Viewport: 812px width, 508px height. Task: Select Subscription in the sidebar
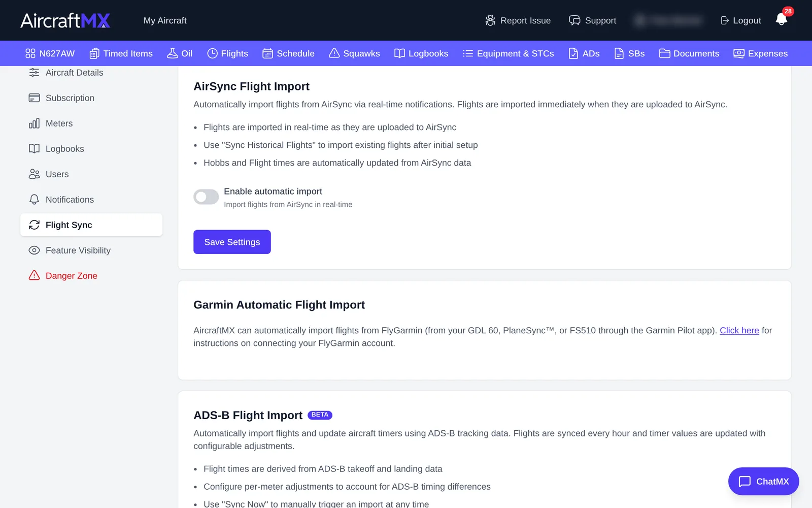click(x=91, y=98)
